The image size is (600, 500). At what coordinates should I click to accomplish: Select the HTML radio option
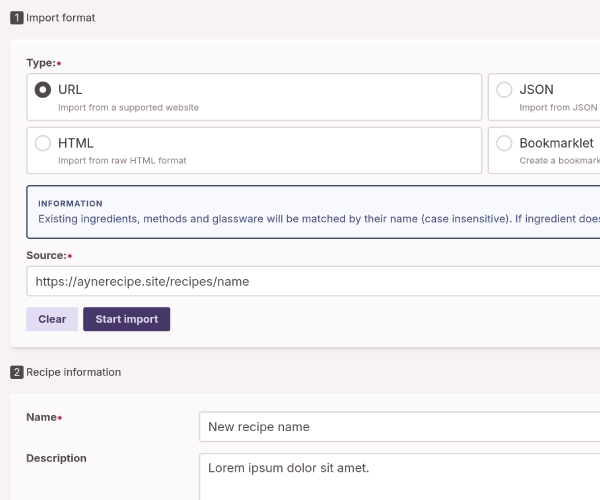[43, 143]
